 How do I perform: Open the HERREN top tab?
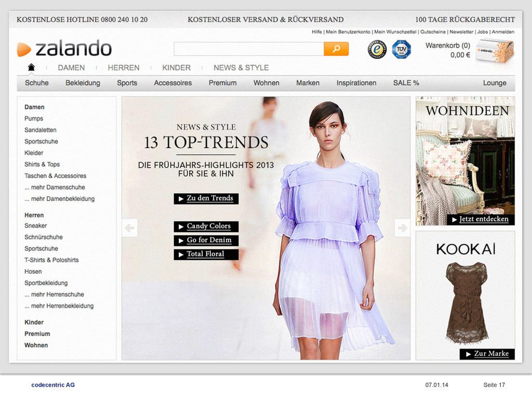click(124, 68)
